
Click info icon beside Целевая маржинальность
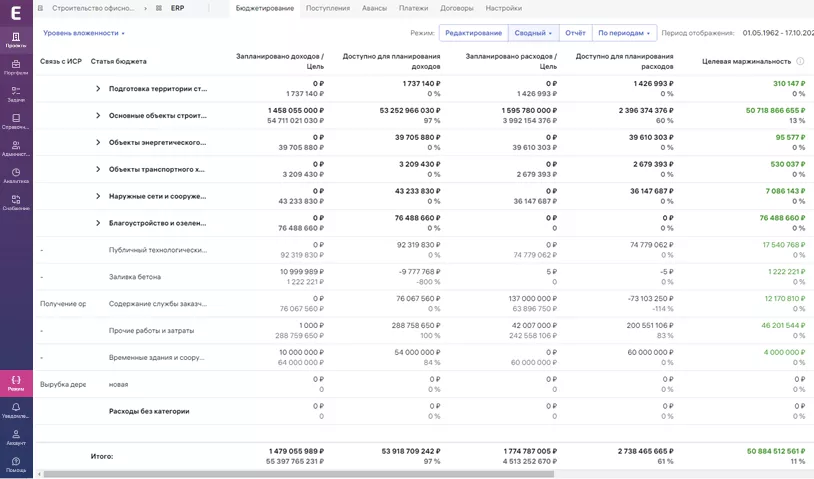point(800,62)
